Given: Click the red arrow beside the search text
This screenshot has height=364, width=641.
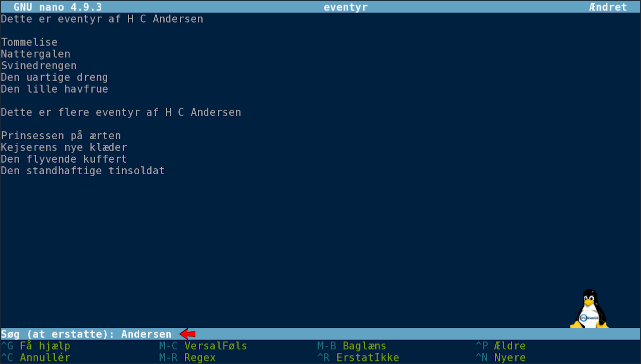Looking at the screenshot, I should [x=188, y=334].
